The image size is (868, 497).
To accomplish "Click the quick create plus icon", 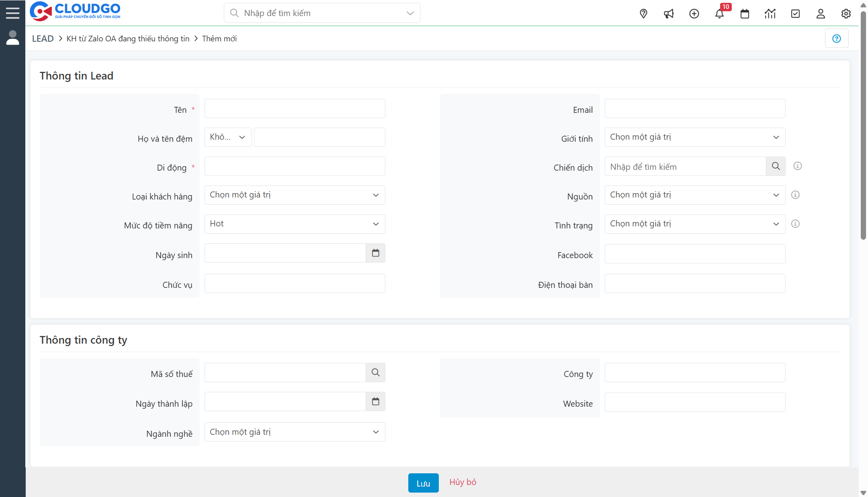I will 694,14.
